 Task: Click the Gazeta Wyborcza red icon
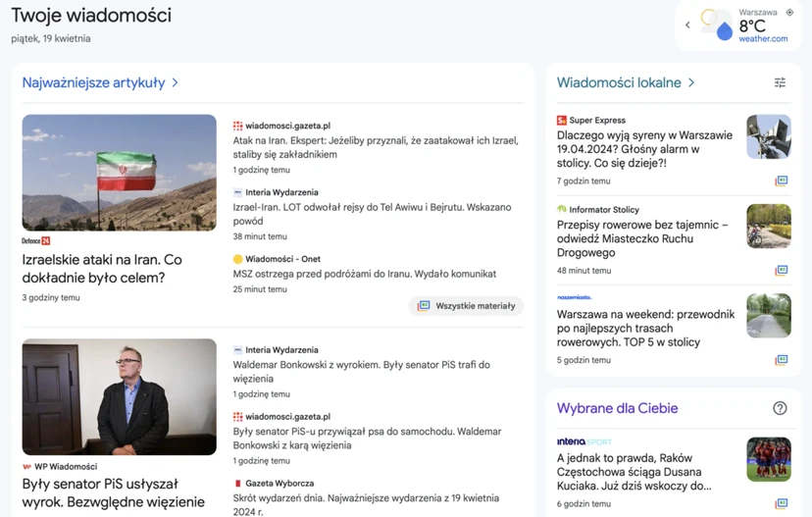pos(237,484)
